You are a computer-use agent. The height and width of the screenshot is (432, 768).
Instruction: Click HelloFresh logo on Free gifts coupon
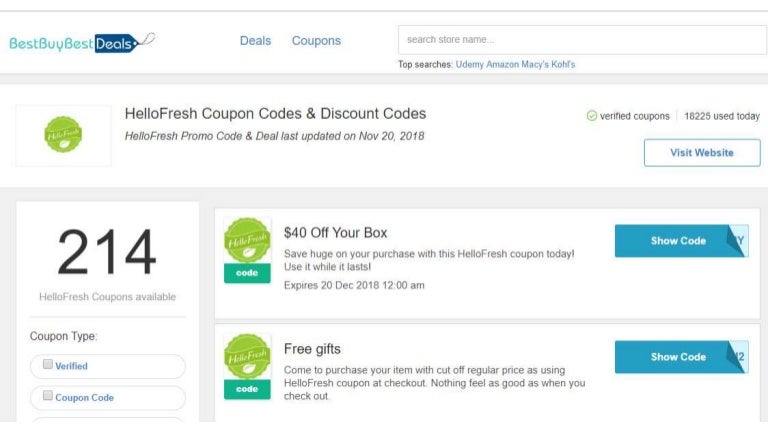point(247,357)
